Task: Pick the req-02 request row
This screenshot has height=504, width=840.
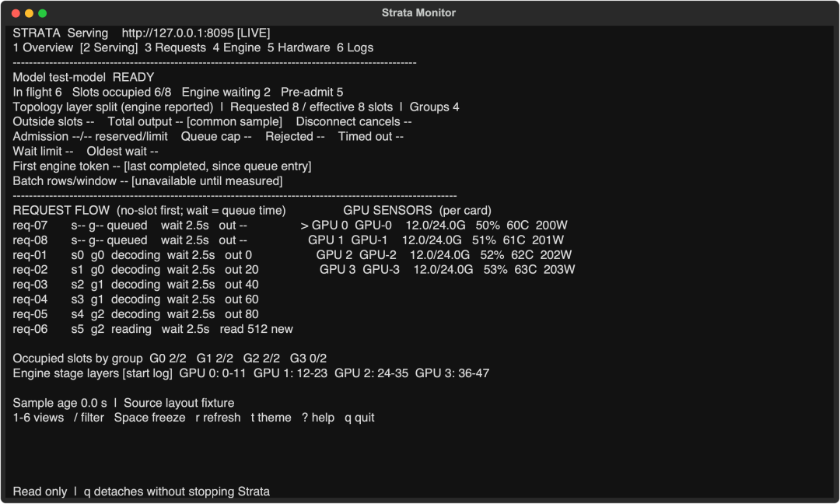Action: pyautogui.click(x=135, y=270)
